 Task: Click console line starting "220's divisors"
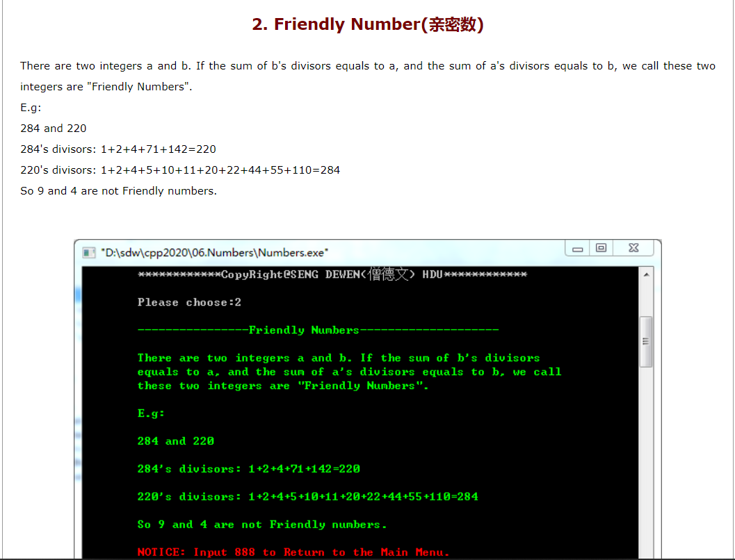[x=308, y=497]
